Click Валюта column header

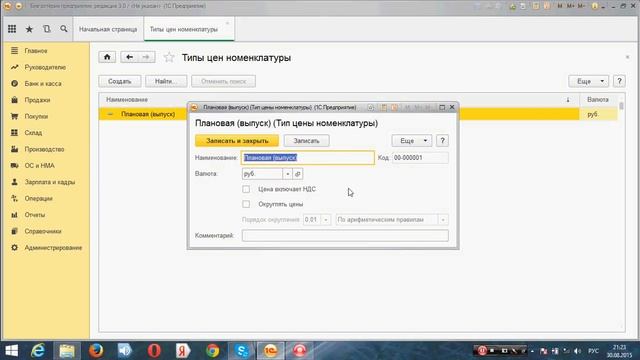click(598, 100)
